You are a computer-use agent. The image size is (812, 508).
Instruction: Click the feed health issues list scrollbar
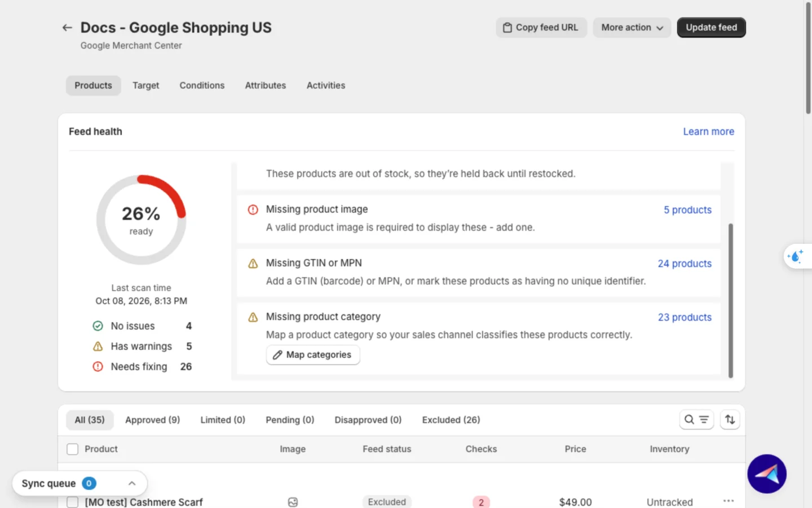[730, 300]
